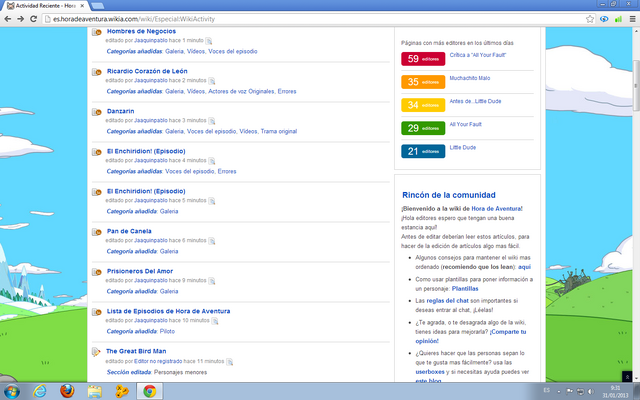Open Antes de...Little Dude page
The image size is (640, 400).
pyautogui.click(x=475, y=101)
